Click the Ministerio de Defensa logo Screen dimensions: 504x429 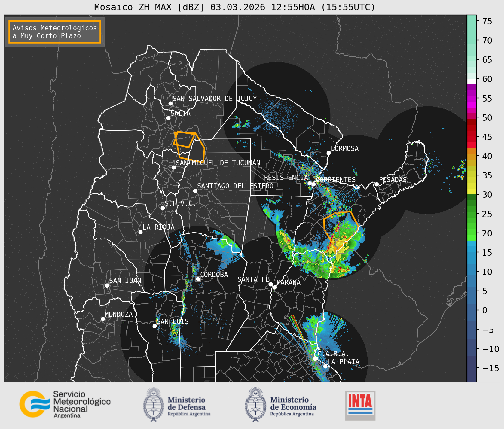pos(177,404)
